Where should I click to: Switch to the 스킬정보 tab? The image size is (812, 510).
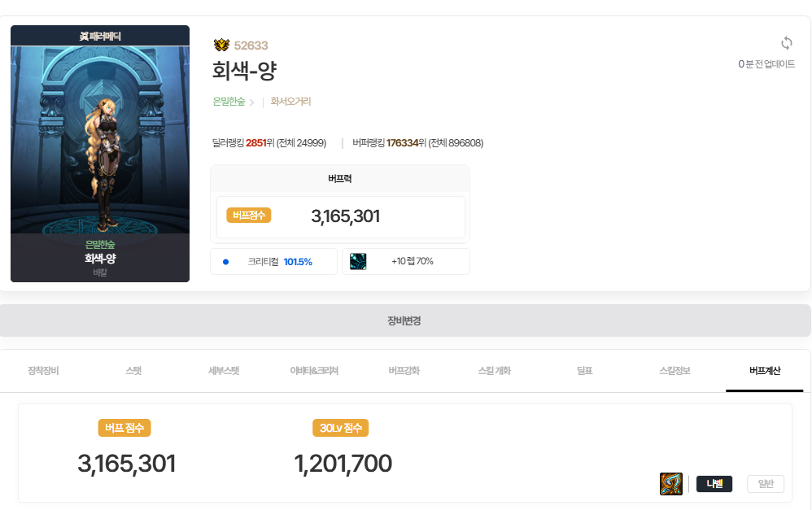pos(674,371)
